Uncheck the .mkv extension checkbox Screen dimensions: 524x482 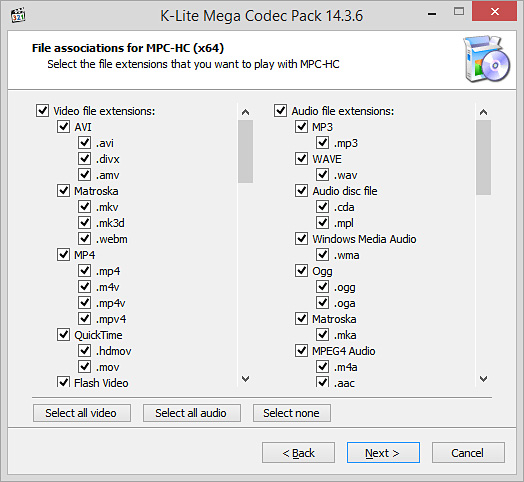pyautogui.click(x=85, y=207)
